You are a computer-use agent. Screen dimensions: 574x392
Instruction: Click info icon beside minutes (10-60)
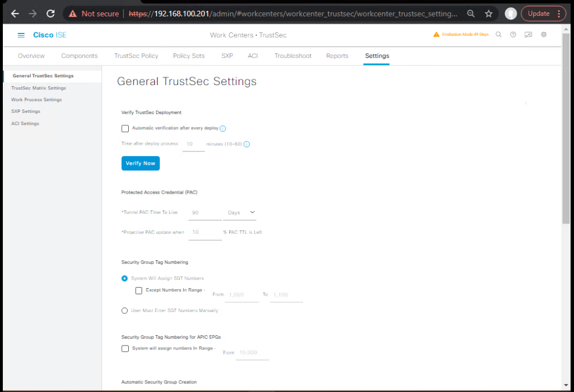[247, 144]
